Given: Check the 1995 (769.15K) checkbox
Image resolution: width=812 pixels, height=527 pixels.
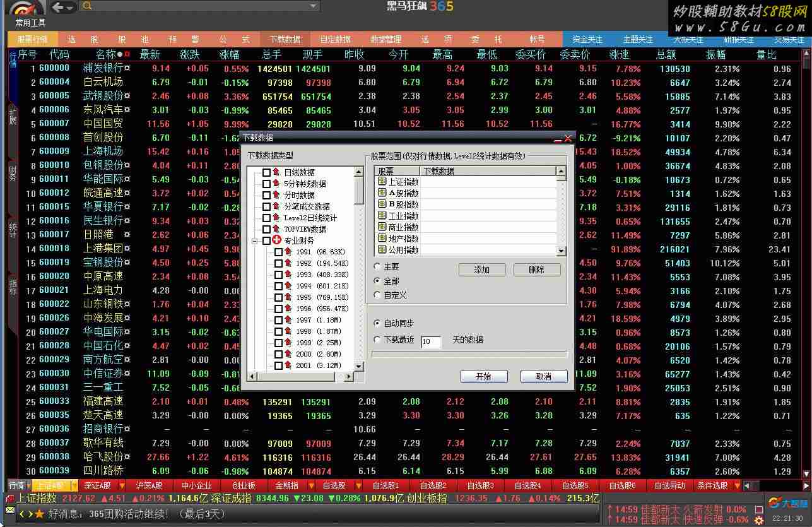Looking at the screenshot, I should 278,297.
